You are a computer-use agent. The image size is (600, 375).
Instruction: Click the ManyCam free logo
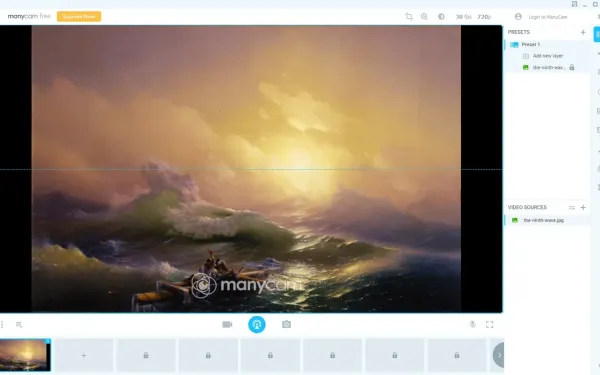pyautogui.click(x=29, y=16)
